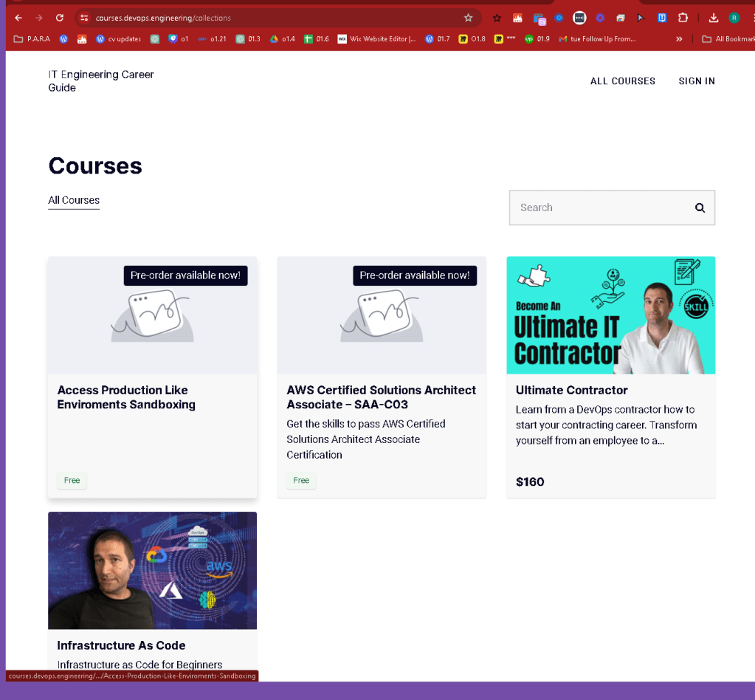Expand the hidden bookmarks chevron
Image resolution: width=755 pixels, height=700 pixels.
tap(679, 39)
